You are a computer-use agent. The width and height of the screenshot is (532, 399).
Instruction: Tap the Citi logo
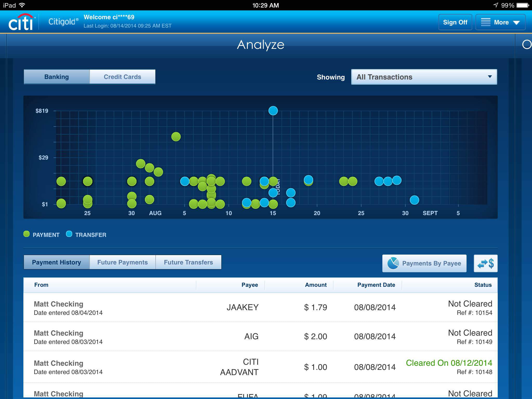pos(22,22)
